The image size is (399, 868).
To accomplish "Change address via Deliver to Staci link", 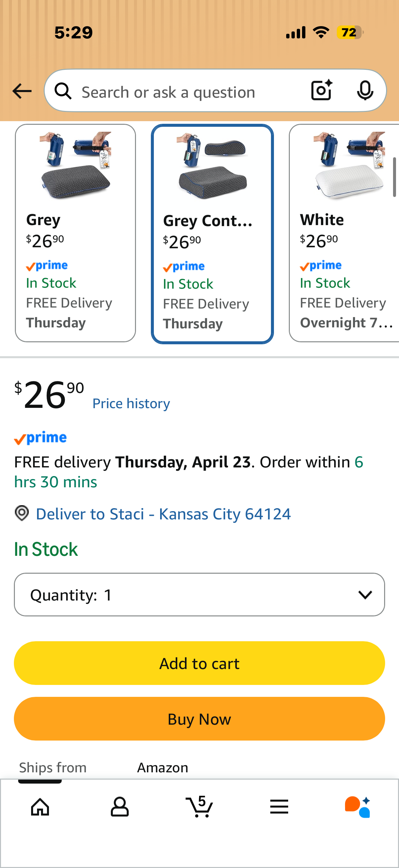I will coord(163,514).
